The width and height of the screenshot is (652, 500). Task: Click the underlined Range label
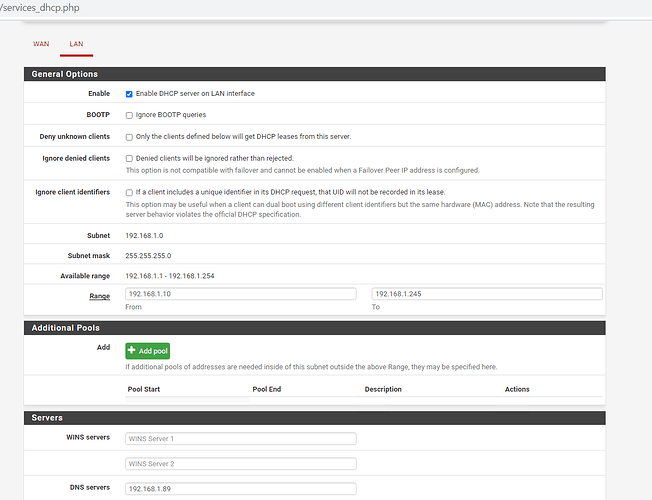click(x=100, y=296)
